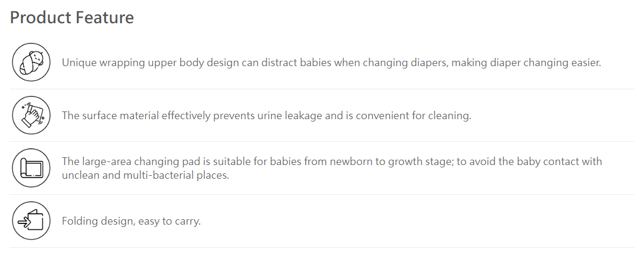Viewport: 644px width, 255px height.
Task: Click the folding design arrow icon
Action: tap(31, 221)
